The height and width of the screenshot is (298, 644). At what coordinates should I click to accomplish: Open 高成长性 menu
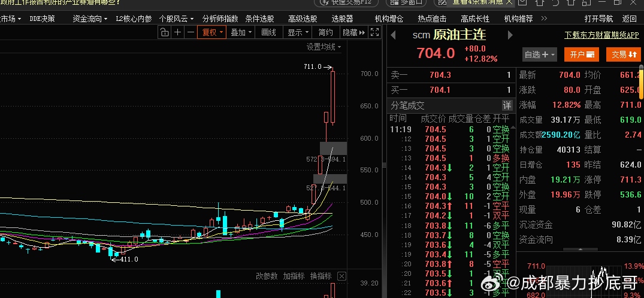(475, 19)
